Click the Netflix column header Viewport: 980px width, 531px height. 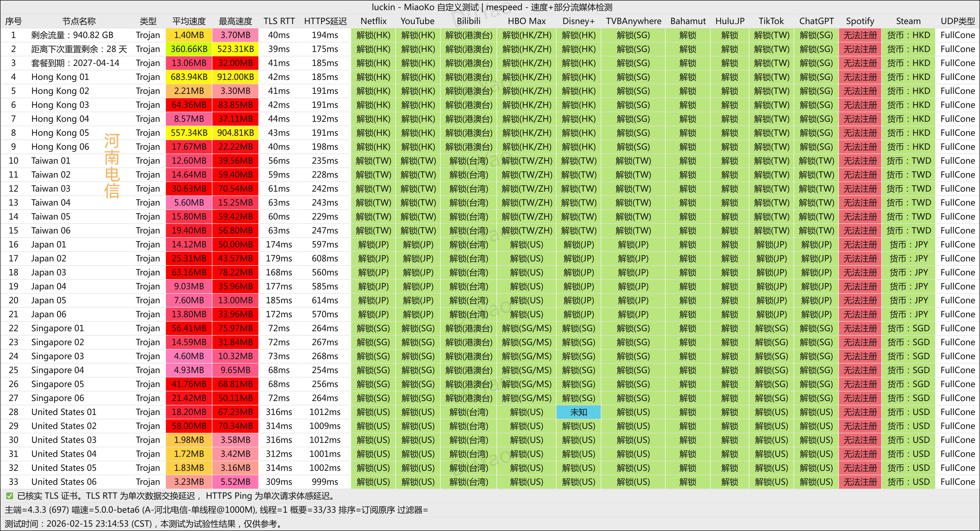tap(373, 21)
